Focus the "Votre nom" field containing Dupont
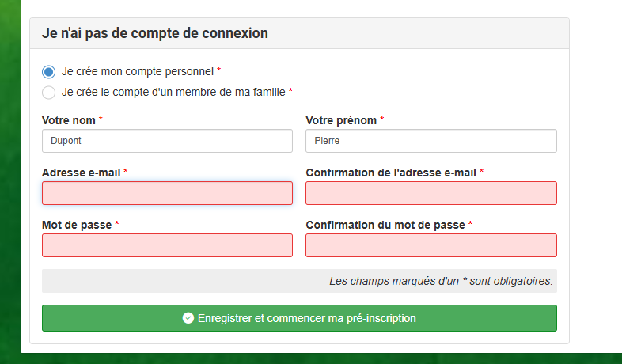622x364 pixels. [x=168, y=141]
